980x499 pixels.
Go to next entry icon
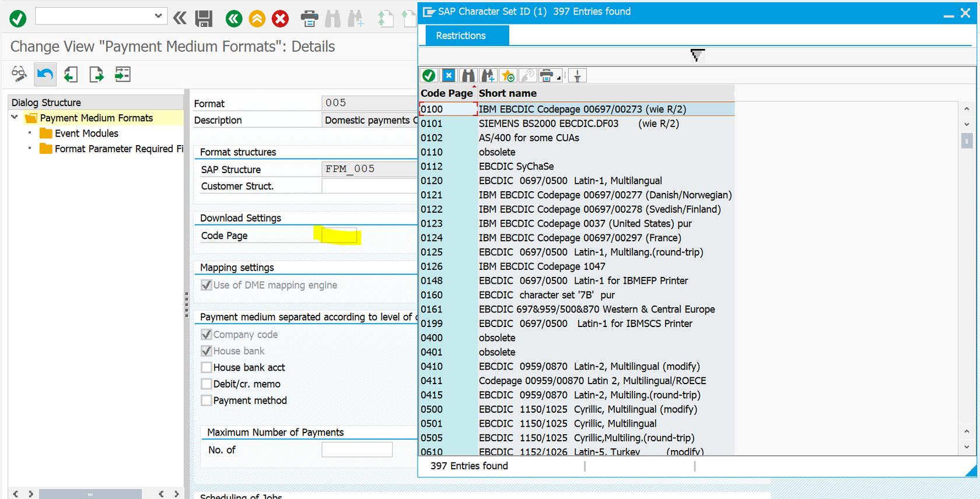pyautogui.click(x=96, y=74)
